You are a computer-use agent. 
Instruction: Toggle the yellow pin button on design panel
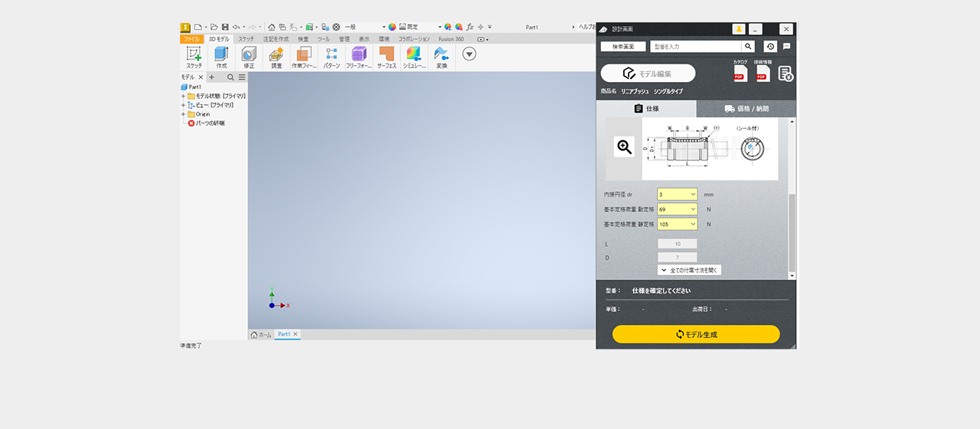pyautogui.click(x=738, y=29)
